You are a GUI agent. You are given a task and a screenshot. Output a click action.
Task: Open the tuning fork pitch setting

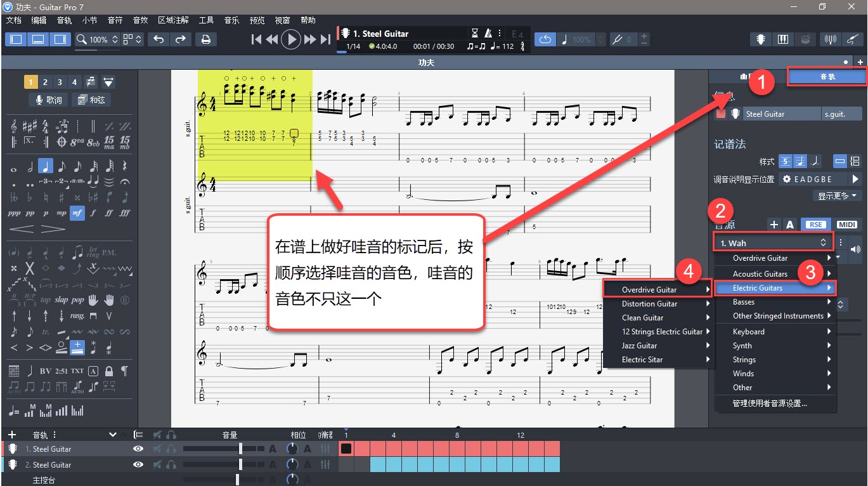click(x=617, y=39)
